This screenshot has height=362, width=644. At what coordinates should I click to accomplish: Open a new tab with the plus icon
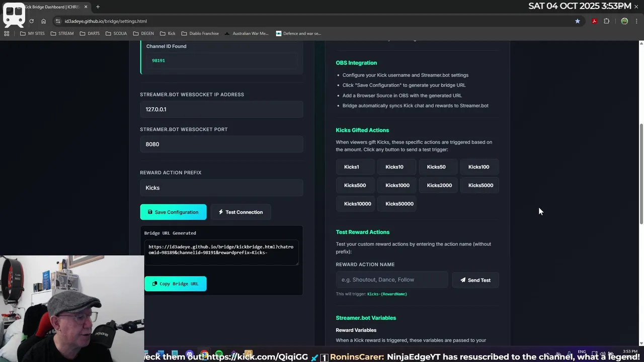pos(98,7)
